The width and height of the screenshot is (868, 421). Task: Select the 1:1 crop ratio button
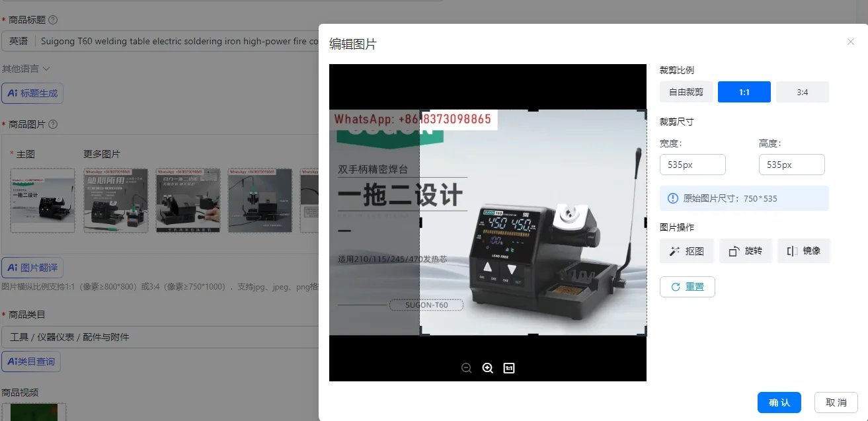[x=744, y=92]
